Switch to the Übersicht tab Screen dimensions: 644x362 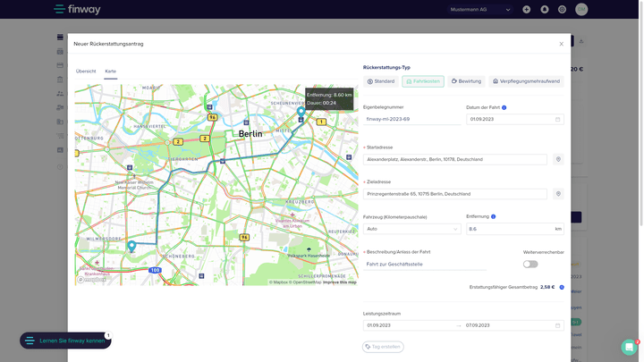(x=86, y=71)
